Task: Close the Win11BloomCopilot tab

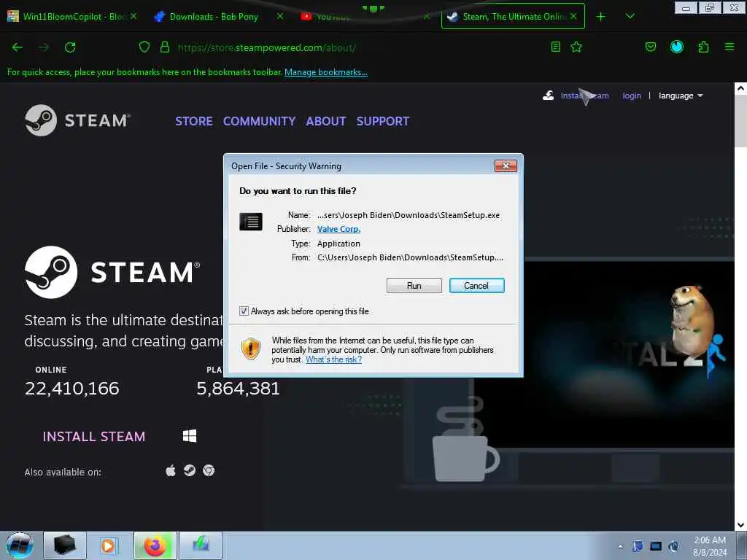Action: click(x=134, y=16)
